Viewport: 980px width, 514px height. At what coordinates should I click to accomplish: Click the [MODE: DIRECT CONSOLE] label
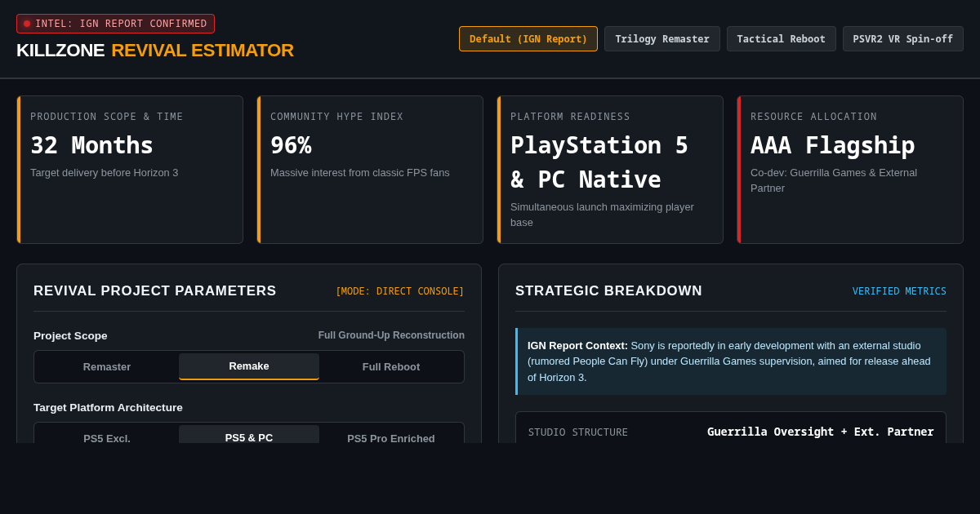tap(400, 291)
